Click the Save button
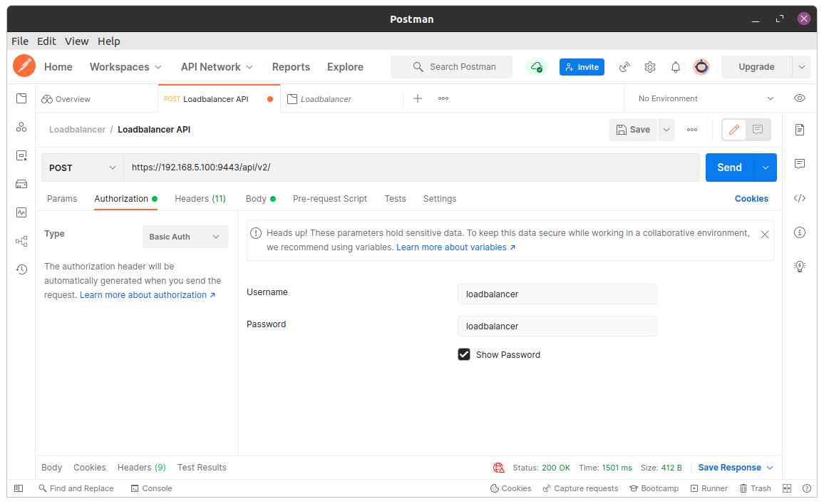Viewport: 824px width, 504px height. [x=633, y=130]
